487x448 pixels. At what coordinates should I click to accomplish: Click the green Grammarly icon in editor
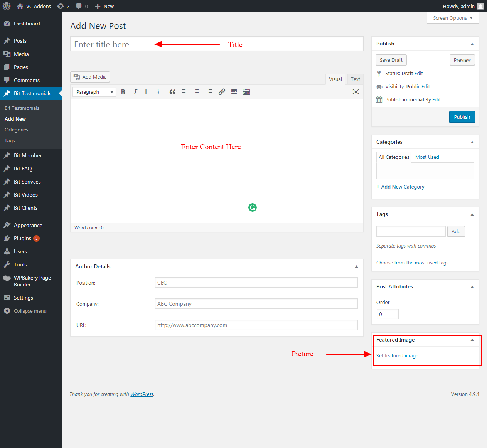click(253, 207)
